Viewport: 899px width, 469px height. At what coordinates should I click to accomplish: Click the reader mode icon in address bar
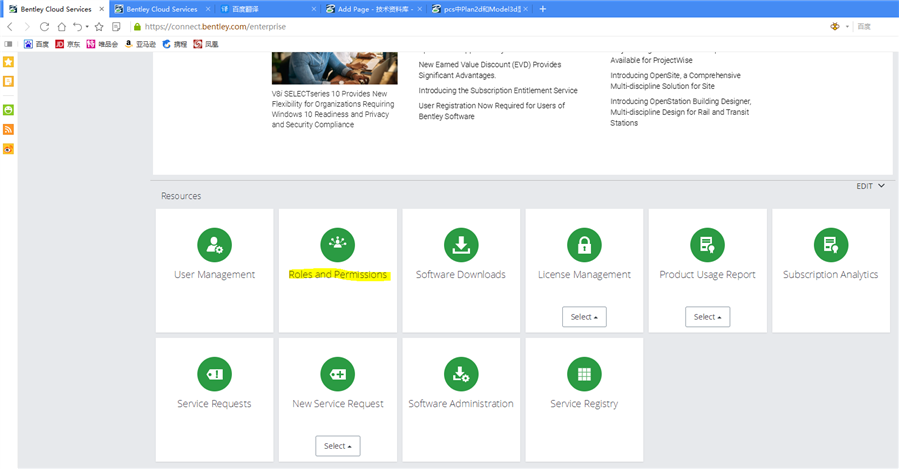[x=116, y=26]
